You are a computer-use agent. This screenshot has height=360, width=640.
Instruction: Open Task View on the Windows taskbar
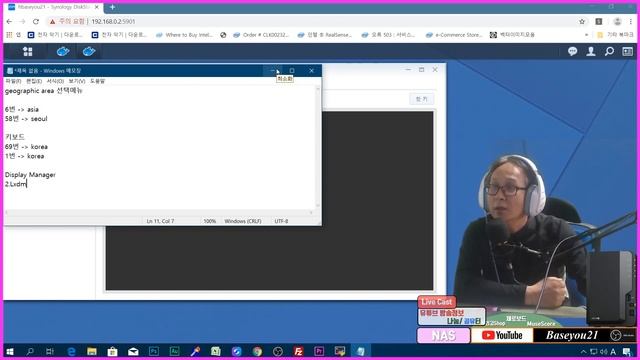pos(50,351)
